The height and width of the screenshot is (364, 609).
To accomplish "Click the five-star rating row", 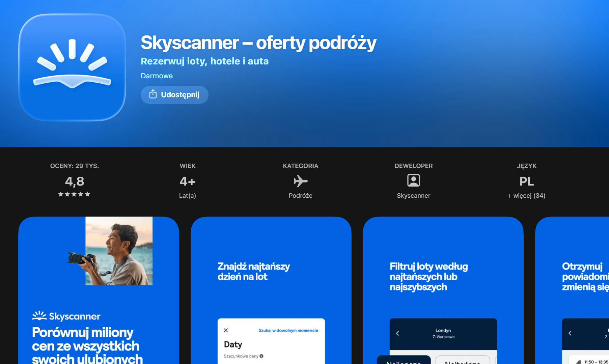I will tap(74, 194).
